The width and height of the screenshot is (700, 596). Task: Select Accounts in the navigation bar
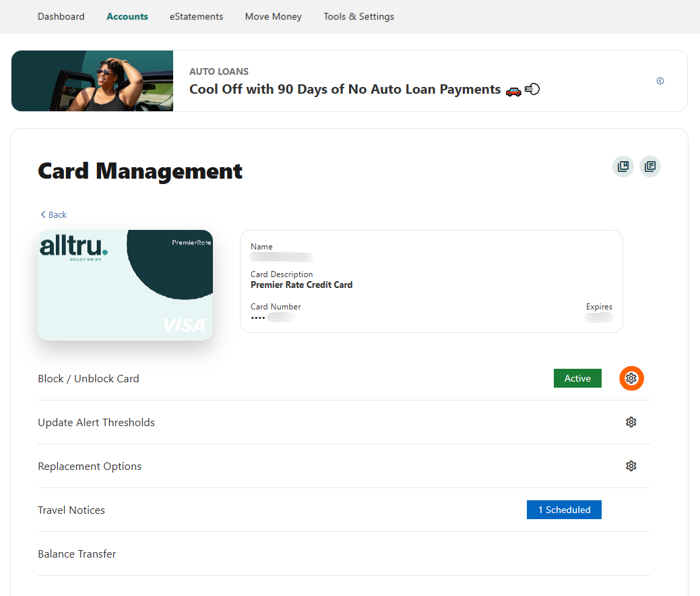[x=127, y=16]
